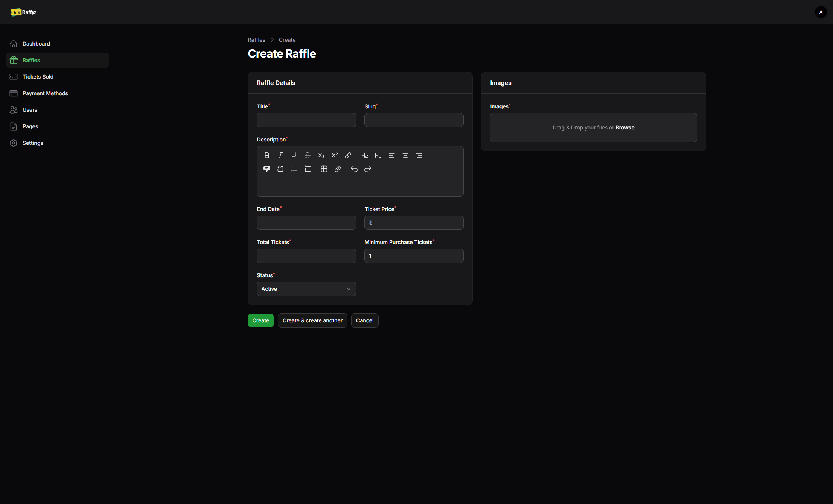Insert a table in the description
The height and width of the screenshot is (504, 833).
324,169
